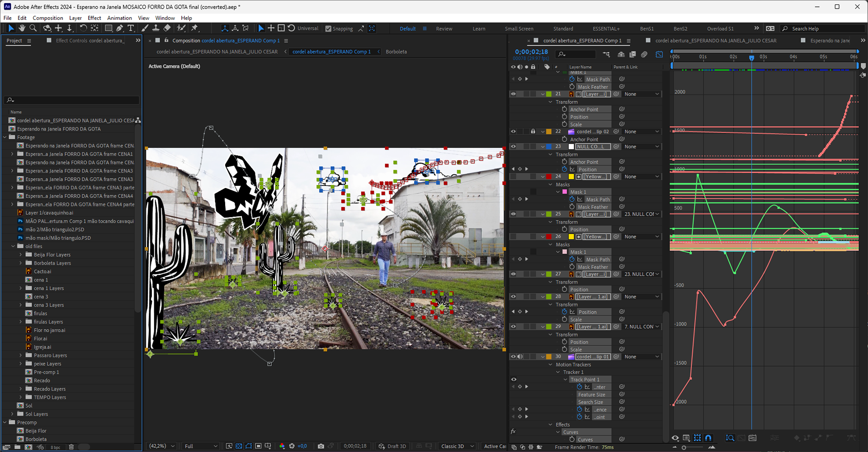
Task: Open the Composition menu
Action: click(47, 18)
